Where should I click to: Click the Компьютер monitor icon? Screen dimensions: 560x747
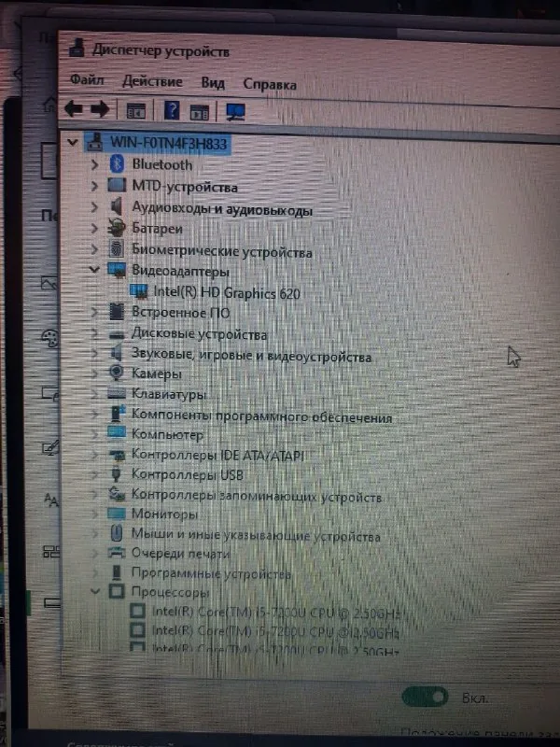tap(117, 432)
